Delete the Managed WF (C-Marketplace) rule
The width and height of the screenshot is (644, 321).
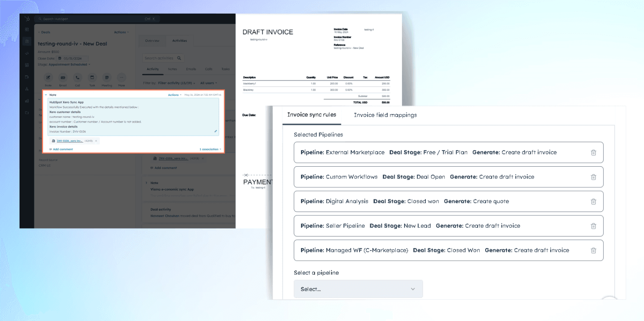click(593, 250)
